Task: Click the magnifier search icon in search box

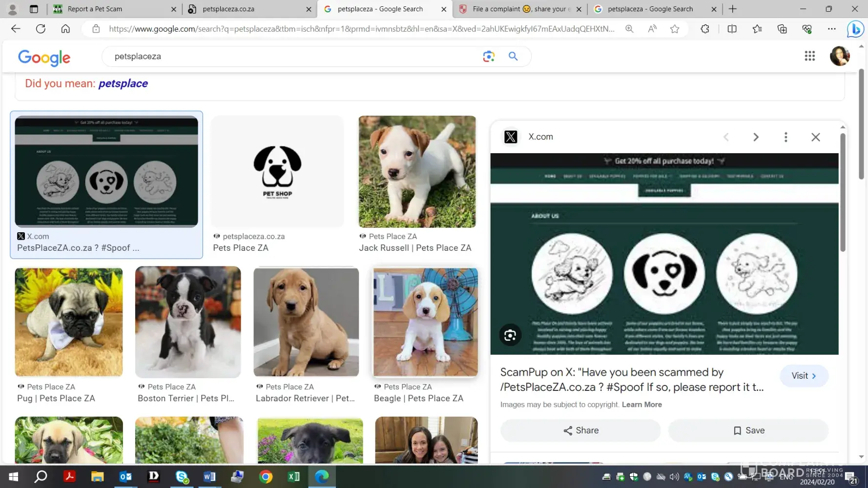Action: coord(513,57)
